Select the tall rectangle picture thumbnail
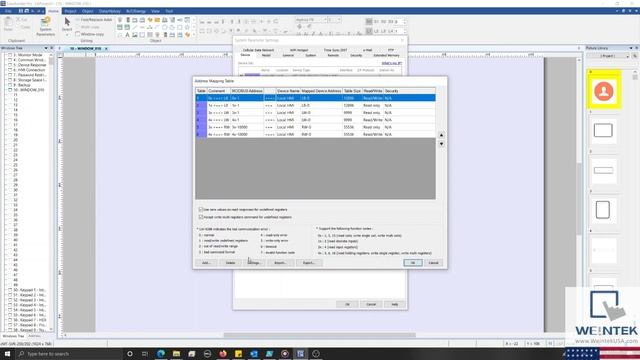Screen dimensions: 640x360 pos(603,210)
